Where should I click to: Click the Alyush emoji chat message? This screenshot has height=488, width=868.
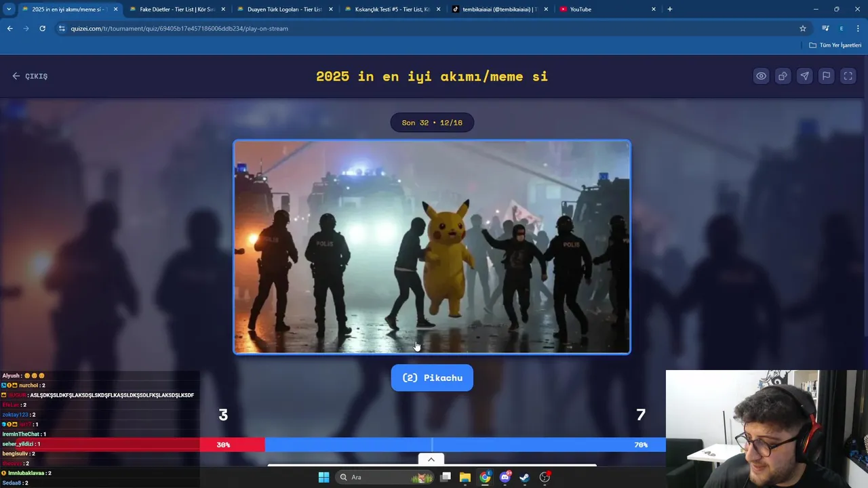[24, 375]
